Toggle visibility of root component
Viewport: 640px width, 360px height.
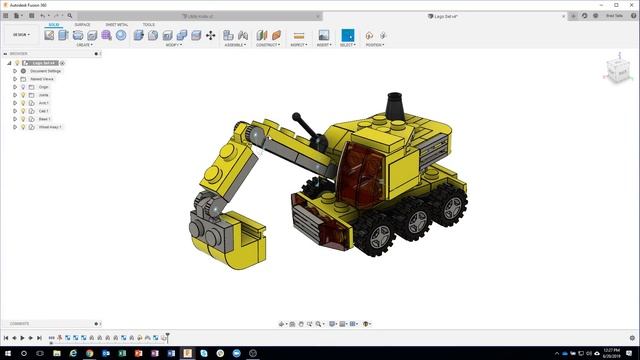(x=17, y=63)
